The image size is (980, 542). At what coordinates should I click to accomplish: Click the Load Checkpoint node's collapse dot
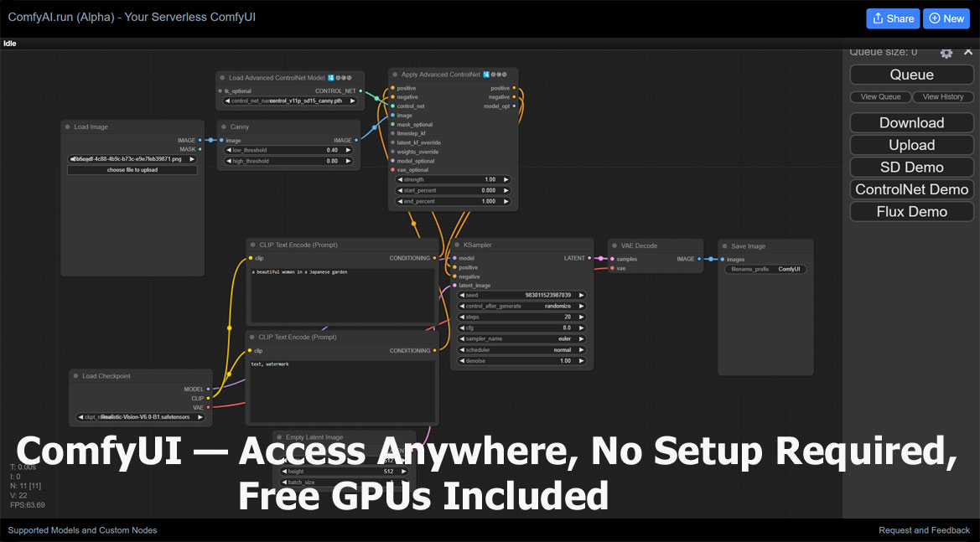pyautogui.click(x=75, y=376)
